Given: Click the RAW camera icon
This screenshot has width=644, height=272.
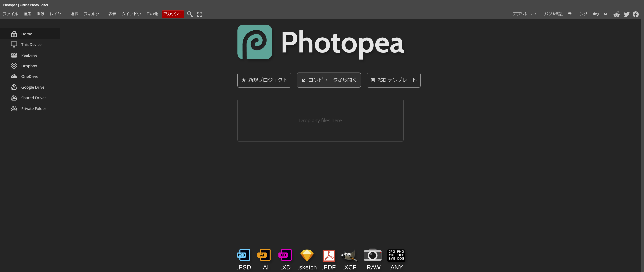Looking at the screenshot, I should point(373,255).
